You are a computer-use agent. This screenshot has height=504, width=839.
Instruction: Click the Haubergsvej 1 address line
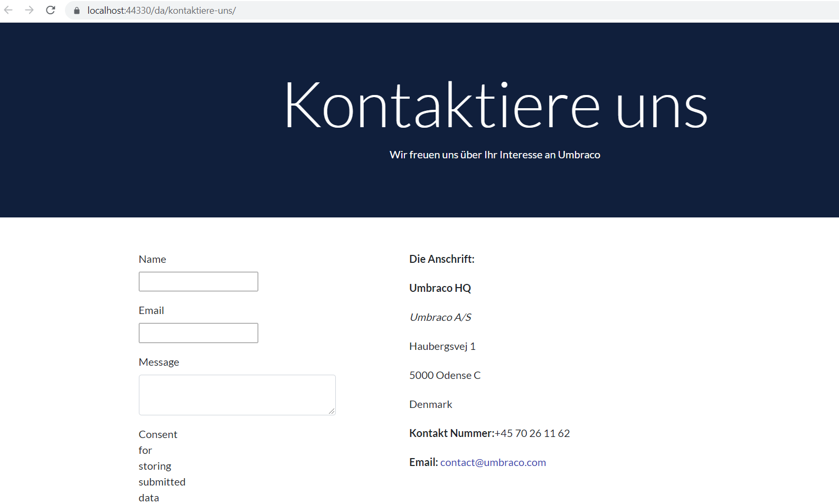(x=442, y=346)
